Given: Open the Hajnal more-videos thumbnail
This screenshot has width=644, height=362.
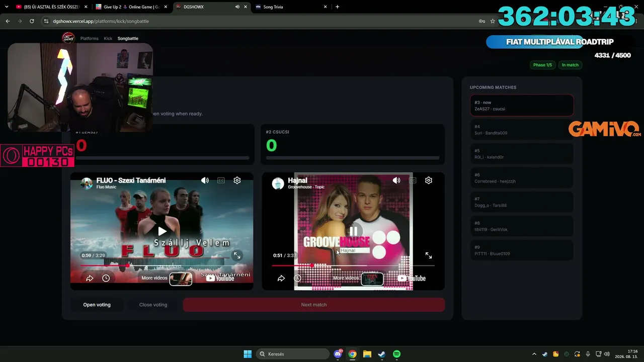Looking at the screenshot, I should point(372,279).
